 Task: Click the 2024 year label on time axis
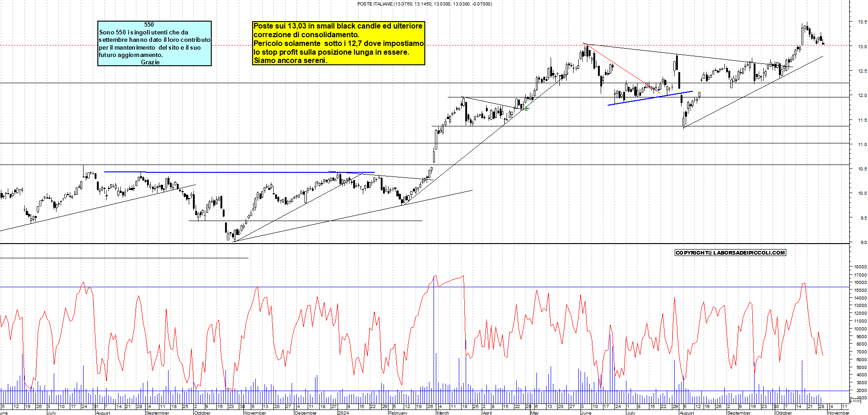[343, 413]
